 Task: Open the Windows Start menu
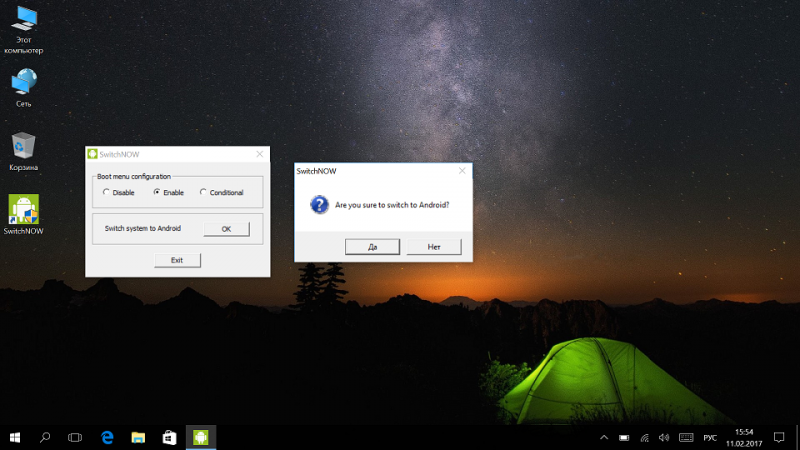[x=15, y=437]
